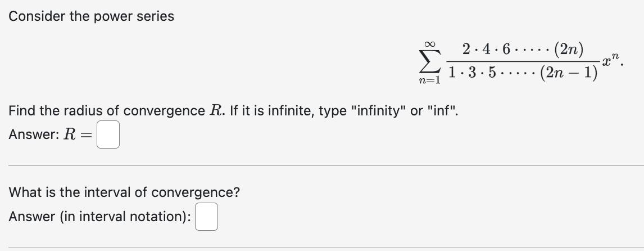
Task: Click the "Answer (in interval notation):" label
Action: pyautogui.click(x=100, y=217)
